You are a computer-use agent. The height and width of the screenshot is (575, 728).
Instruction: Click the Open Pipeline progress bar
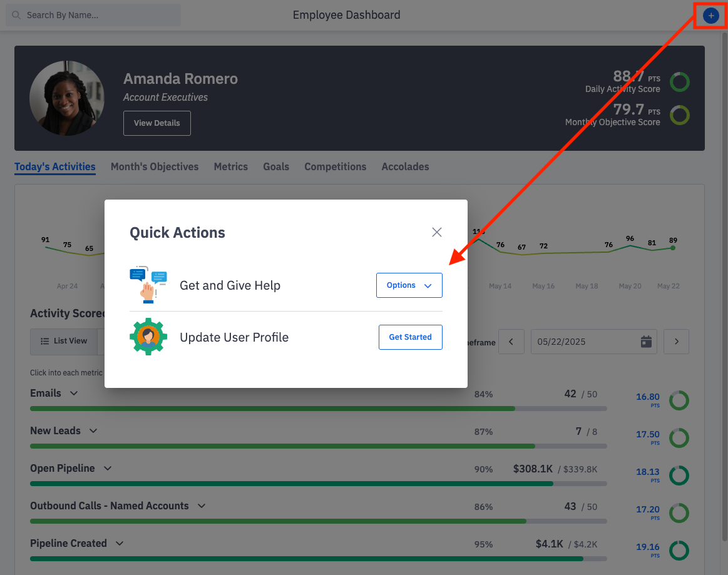tap(319, 484)
